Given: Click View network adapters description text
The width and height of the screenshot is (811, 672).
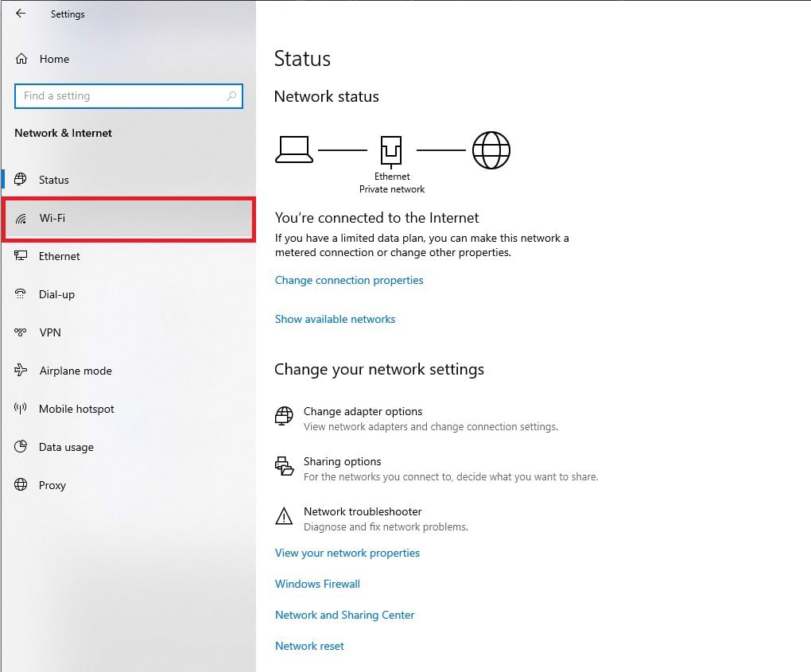Looking at the screenshot, I should pyautogui.click(x=430, y=427).
